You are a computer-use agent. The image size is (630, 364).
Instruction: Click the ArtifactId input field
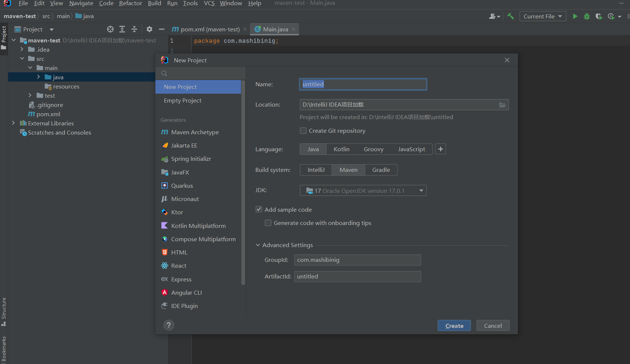tap(358, 277)
